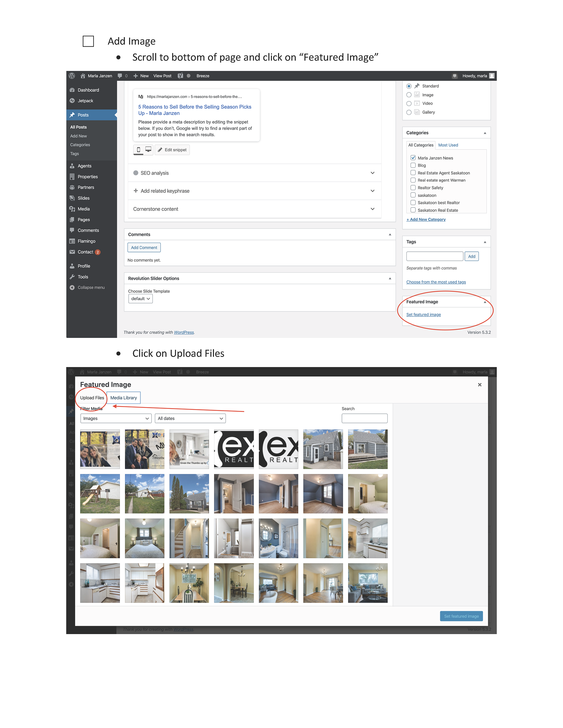Viewport: 563px width, 728px height.
Task: Click the Tags text input field
Action: pos(435,256)
